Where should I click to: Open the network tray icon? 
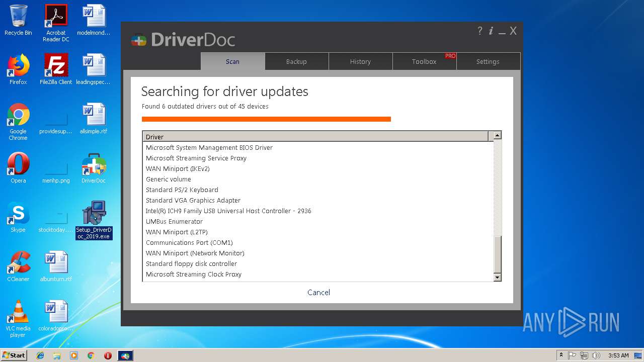click(584, 355)
